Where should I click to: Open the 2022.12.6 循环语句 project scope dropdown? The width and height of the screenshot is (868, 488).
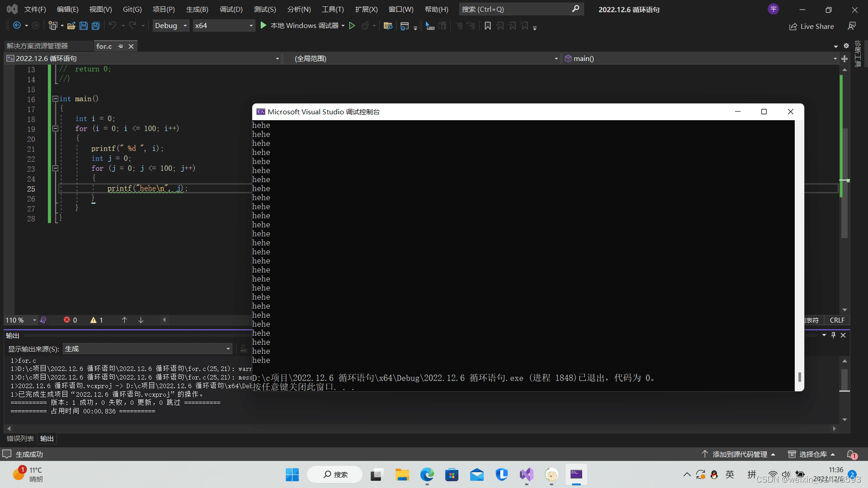(x=143, y=58)
